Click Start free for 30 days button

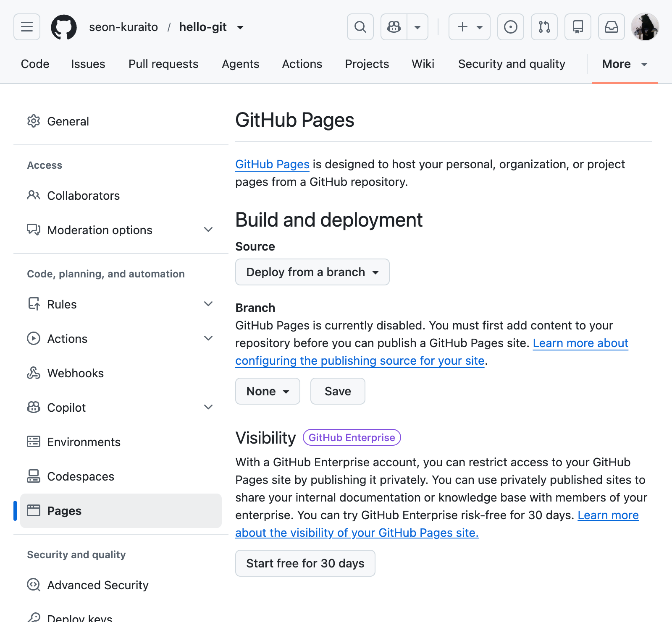pyautogui.click(x=305, y=563)
